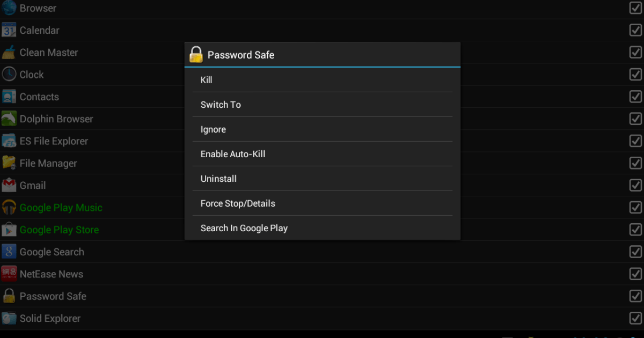Click the Calendar app icon
The height and width of the screenshot is (338, 644).
tap(9, 30)
